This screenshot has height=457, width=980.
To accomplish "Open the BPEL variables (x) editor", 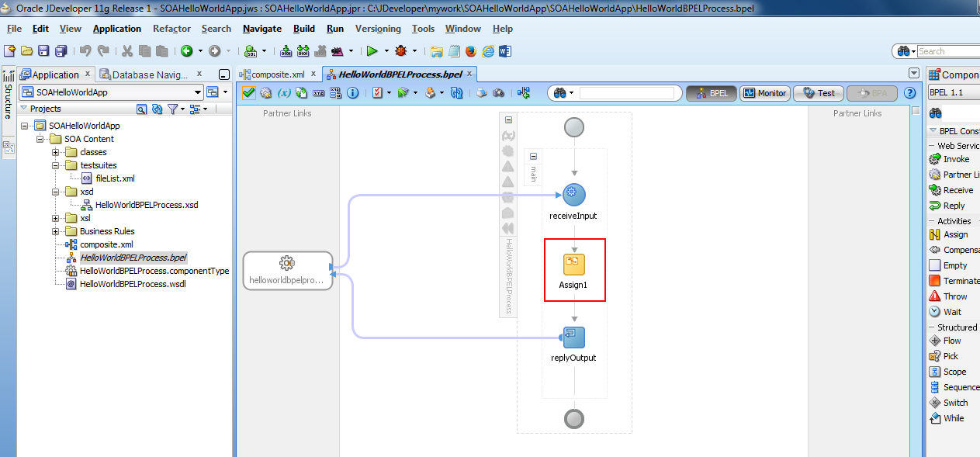I will click(x=282, y=92).
